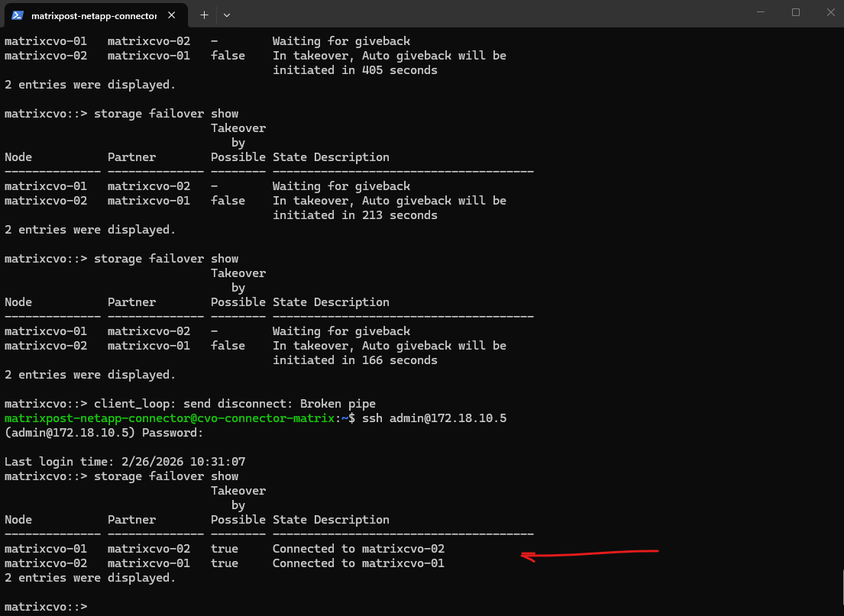Click the PowerShell icon on the tab
Viewport: 844px width, 616px height.
(18, 15)
